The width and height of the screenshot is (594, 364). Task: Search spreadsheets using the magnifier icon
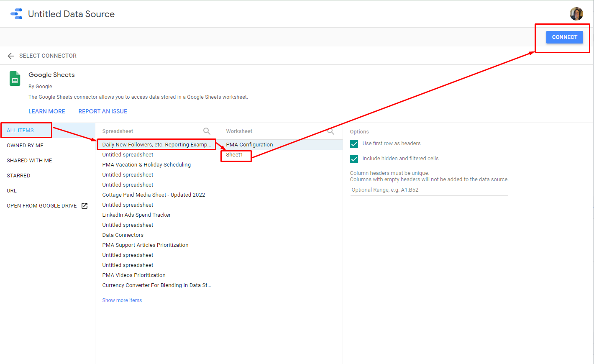coord(207,131)
